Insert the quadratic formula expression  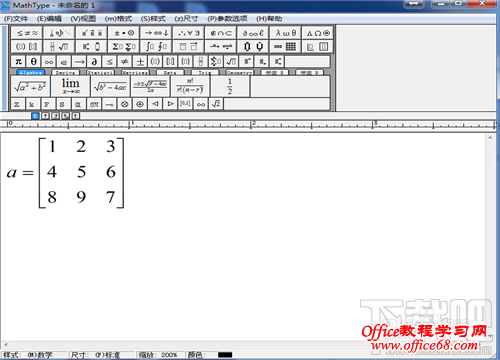click(x=150, y=86)
